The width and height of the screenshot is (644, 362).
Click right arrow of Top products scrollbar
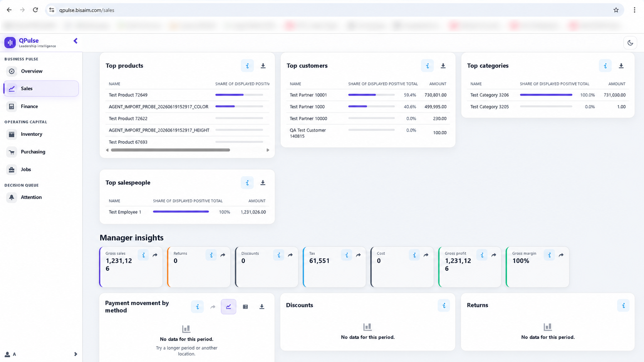(268, 150)
